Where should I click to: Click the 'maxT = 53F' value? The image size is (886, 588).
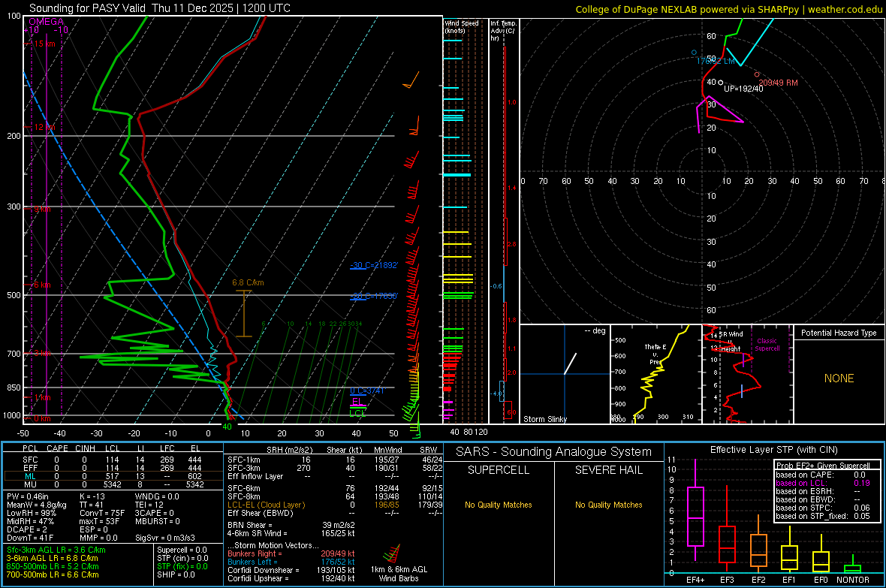click(99, 521)
